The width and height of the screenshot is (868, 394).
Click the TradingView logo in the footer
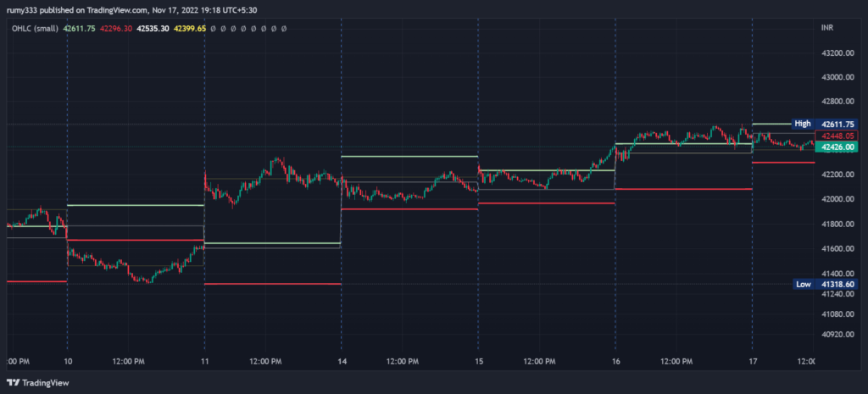pos(37,382)
